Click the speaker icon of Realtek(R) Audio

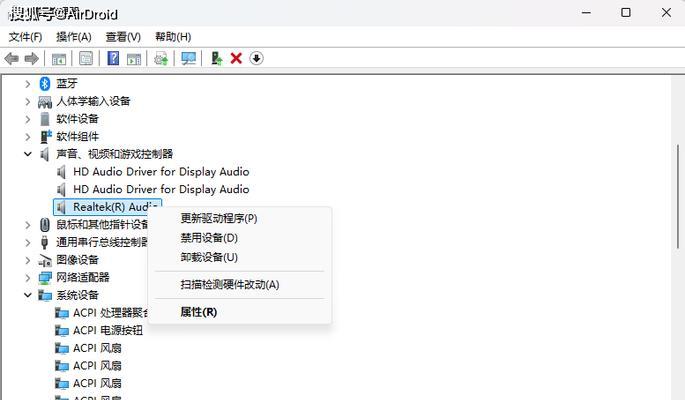click(x=62, y=207)
